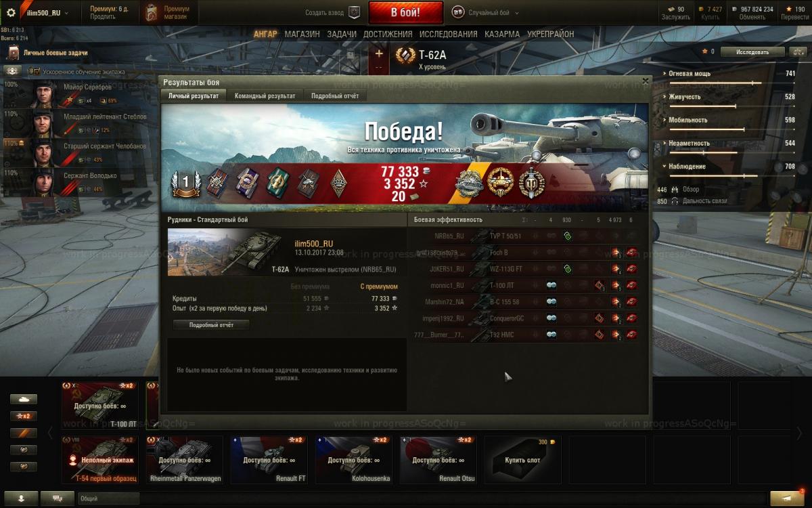
Task: Click the red В бой! button
Action: click(x=406, y=13)
